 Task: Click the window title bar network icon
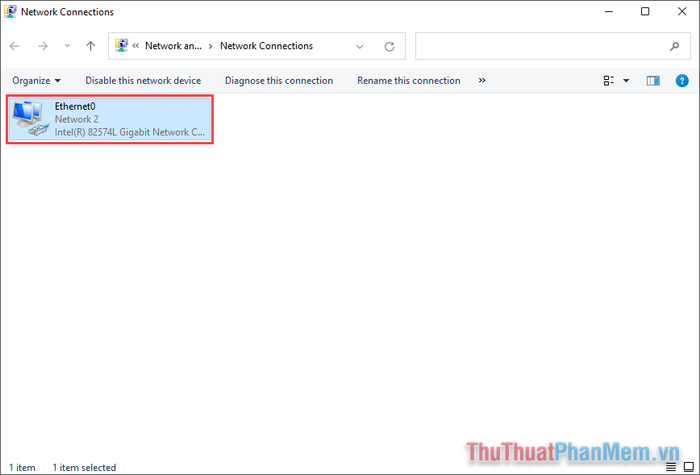(10, 11)
